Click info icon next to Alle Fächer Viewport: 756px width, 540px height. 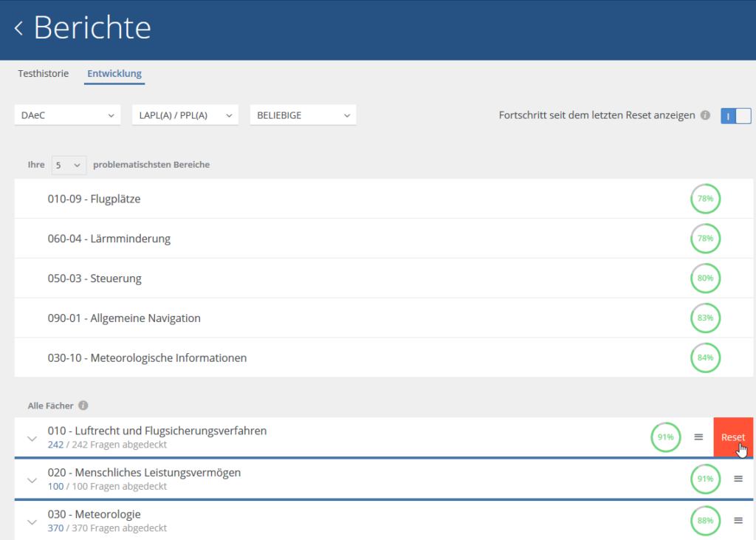tap(83, 405)
